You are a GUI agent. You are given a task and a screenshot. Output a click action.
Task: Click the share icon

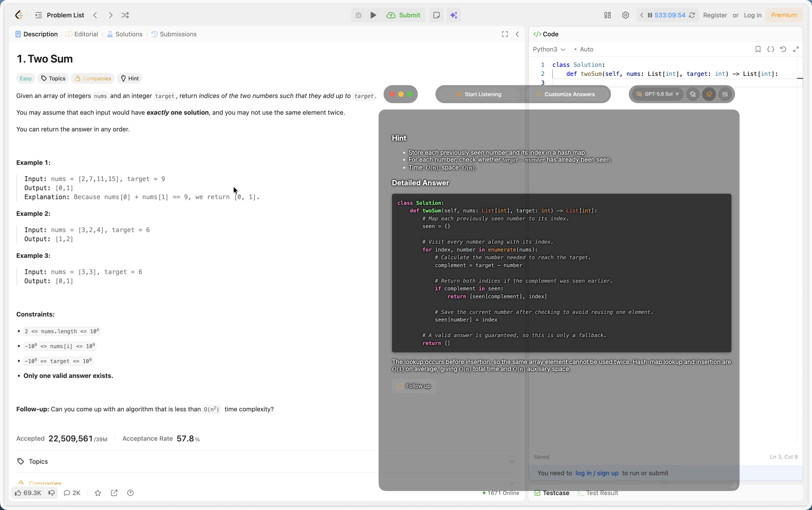point(114,493)
